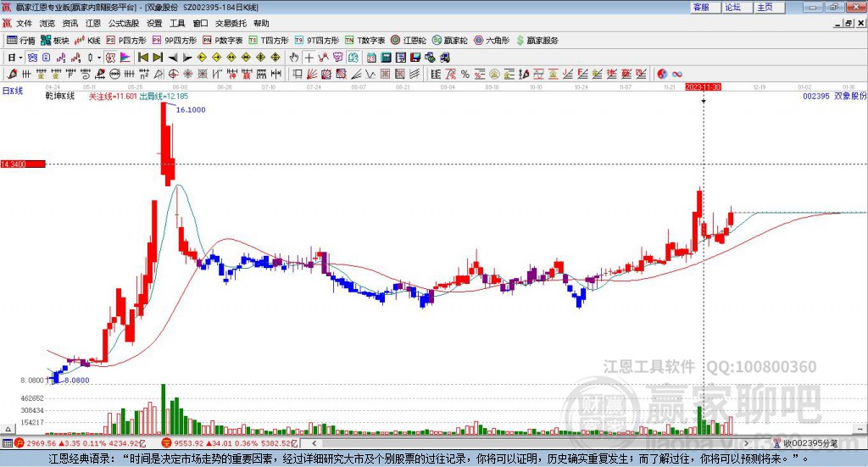Click the red-blue yin-yang icon
The height and width of the screenshot is (467, 868).
point(662,74)
